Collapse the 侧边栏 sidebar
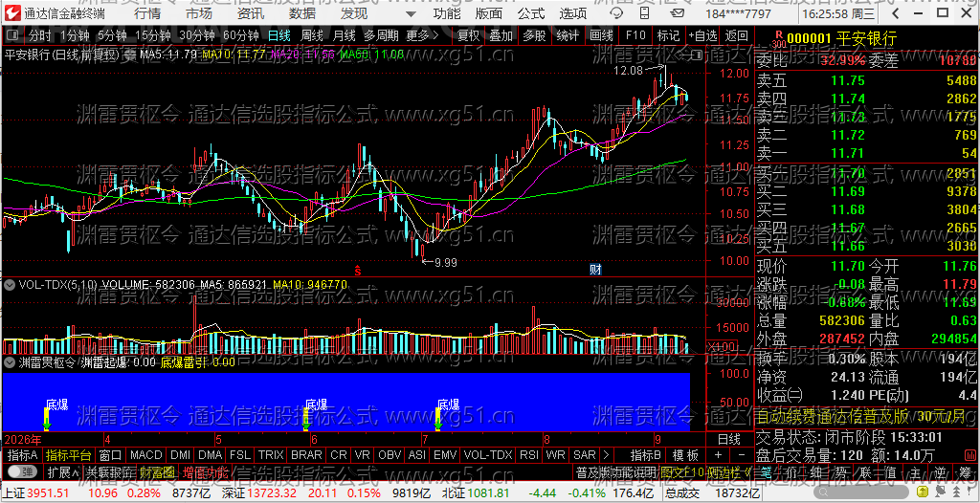The width and height of the screenshot is (980, 503). [731, 471]
